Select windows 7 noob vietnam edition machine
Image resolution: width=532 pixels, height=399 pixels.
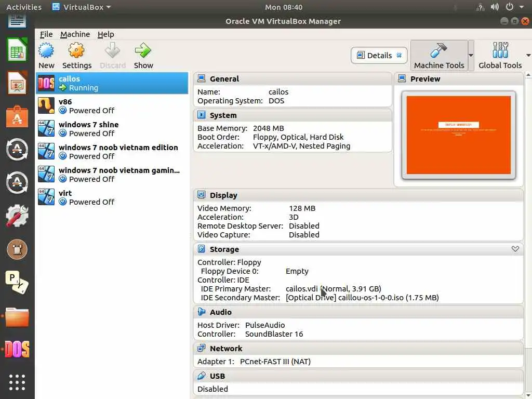pyautogui.click(x=112, y=152)
